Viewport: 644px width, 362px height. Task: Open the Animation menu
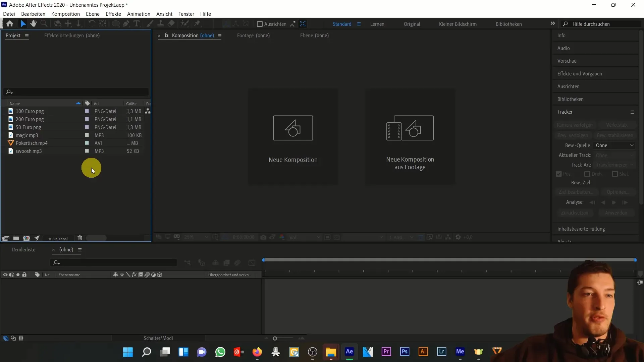tap(139, 14)
